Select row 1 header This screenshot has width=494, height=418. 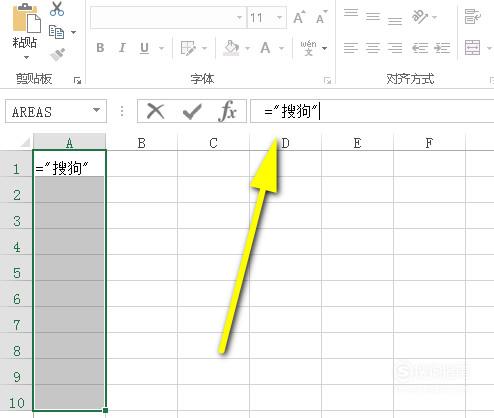click(16, 163)
